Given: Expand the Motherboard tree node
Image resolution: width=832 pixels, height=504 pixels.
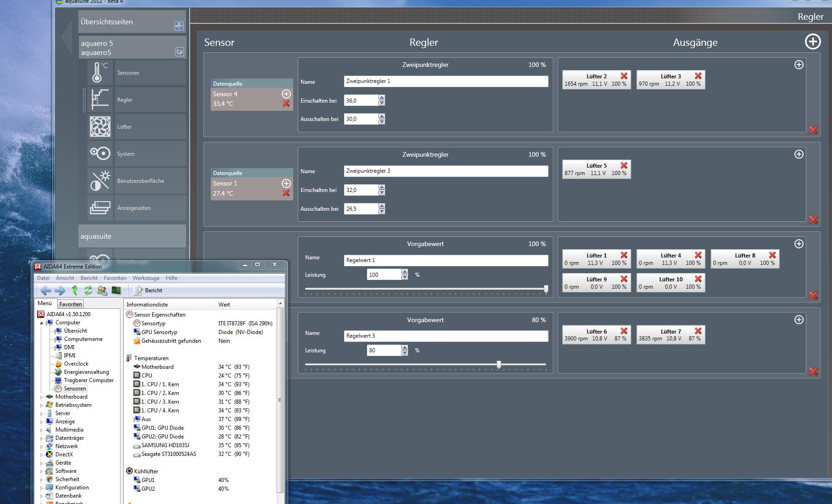Looking at the screenshot, I should 42,397.
